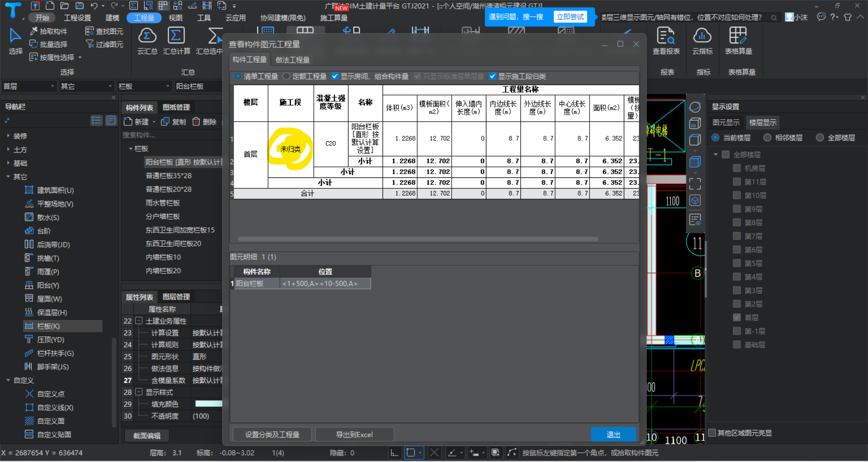Select 台阶 item in navigation
Image resolution: width=868 pixels, height=462 pixels.
pos(38,231)
